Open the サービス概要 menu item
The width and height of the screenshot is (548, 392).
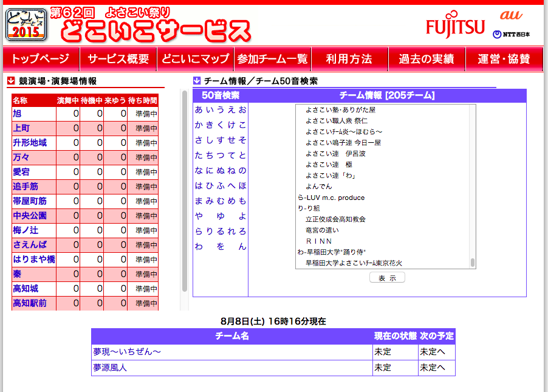point(118,59)
